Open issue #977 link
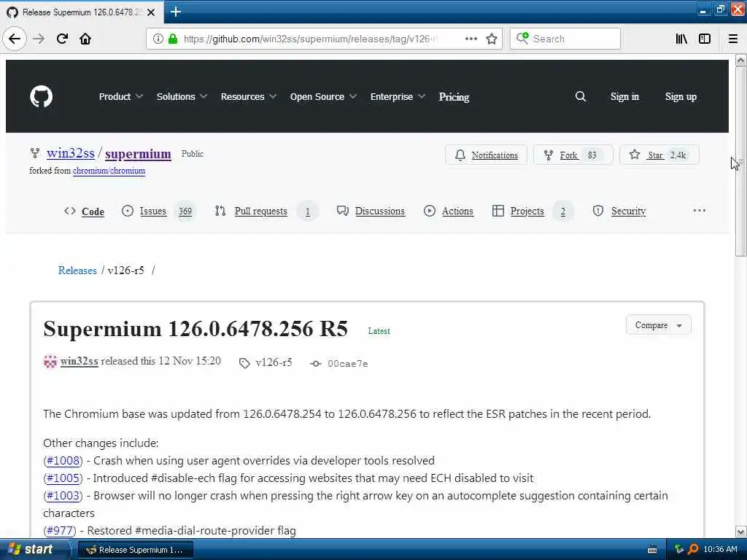The height and width of the screenshot is (560, 747). 60,531
